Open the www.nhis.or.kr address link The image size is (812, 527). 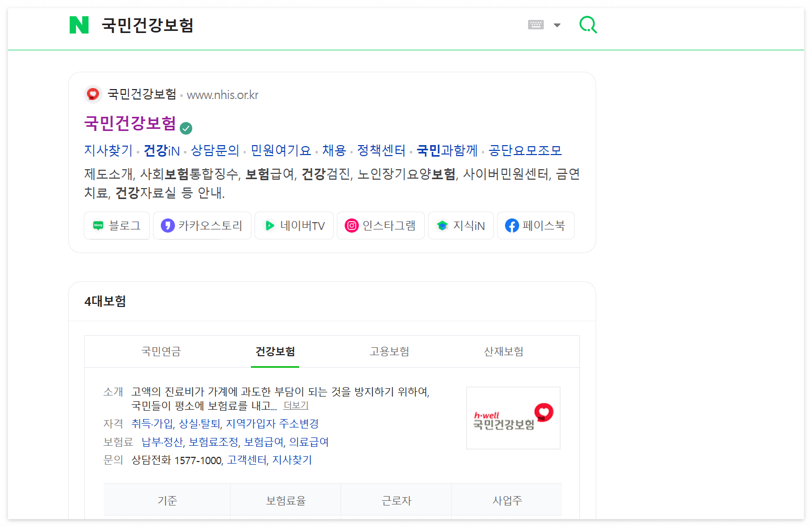point(223,95)
